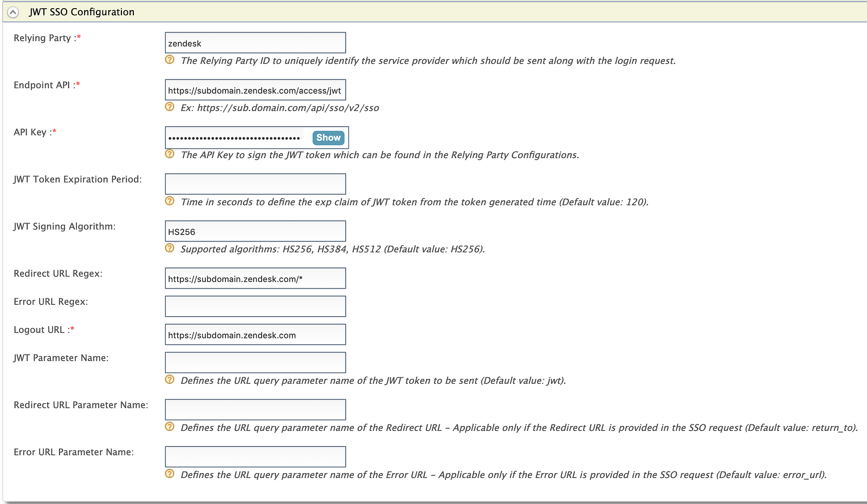
Task: Focus the Logout URL field
Action: (x=255, y=335)
